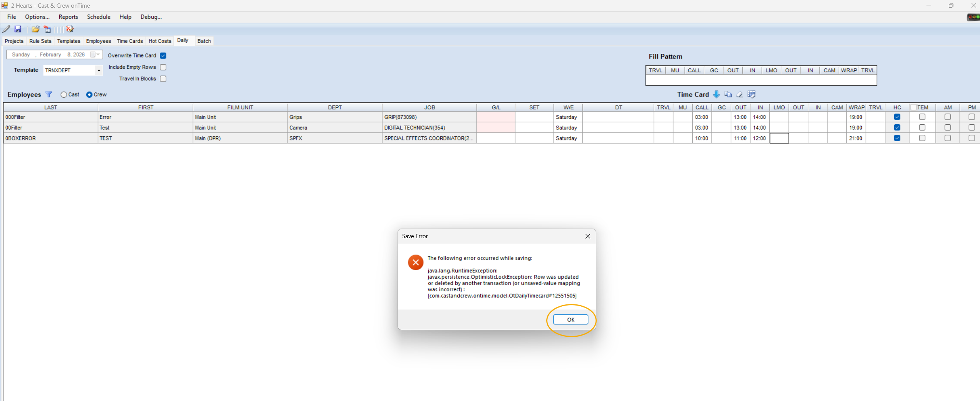Select the Crew radio button
This screenshot has height=401, width=980.
click(89, 95)
